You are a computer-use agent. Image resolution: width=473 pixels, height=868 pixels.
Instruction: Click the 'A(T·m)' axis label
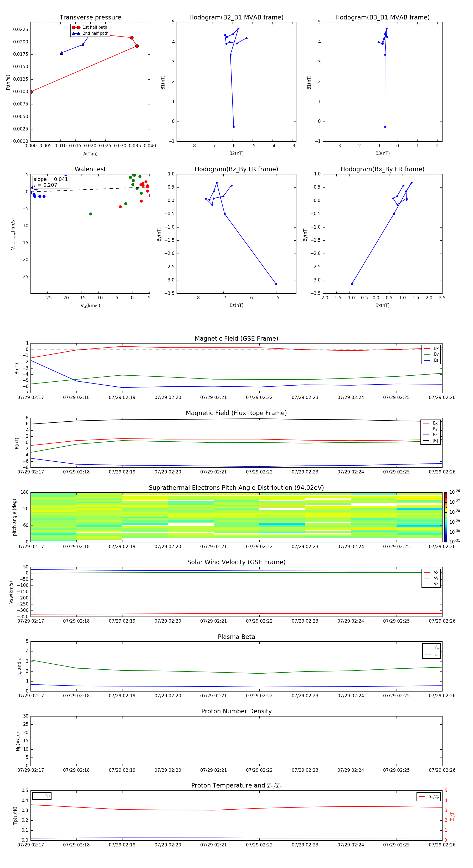90,154
